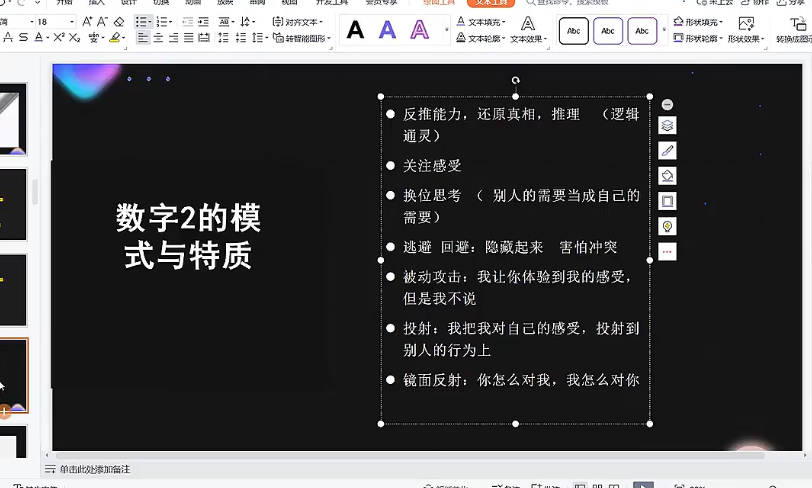Expand the 文本填充 text fill dropdown
Screen dimensions: 812x488
point(481,21)
